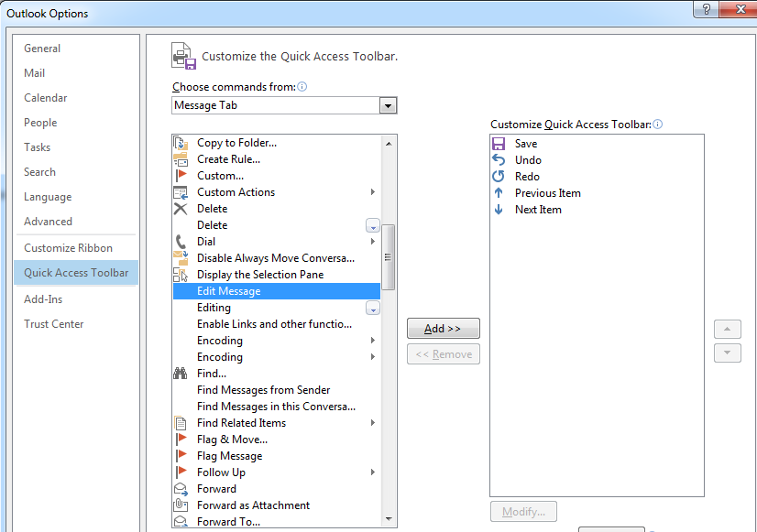Select the Previous Item up-arrow icon
Image resolution: width=757 pixels, height=532 pixels.
click(x=499, y=192)
